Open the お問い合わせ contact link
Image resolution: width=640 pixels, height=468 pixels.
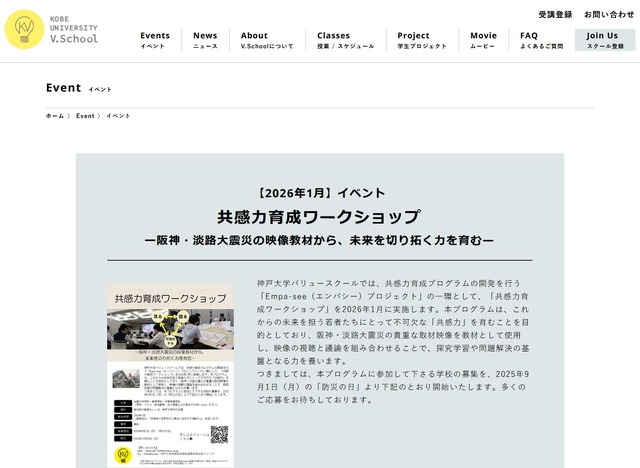pos(609,15)
